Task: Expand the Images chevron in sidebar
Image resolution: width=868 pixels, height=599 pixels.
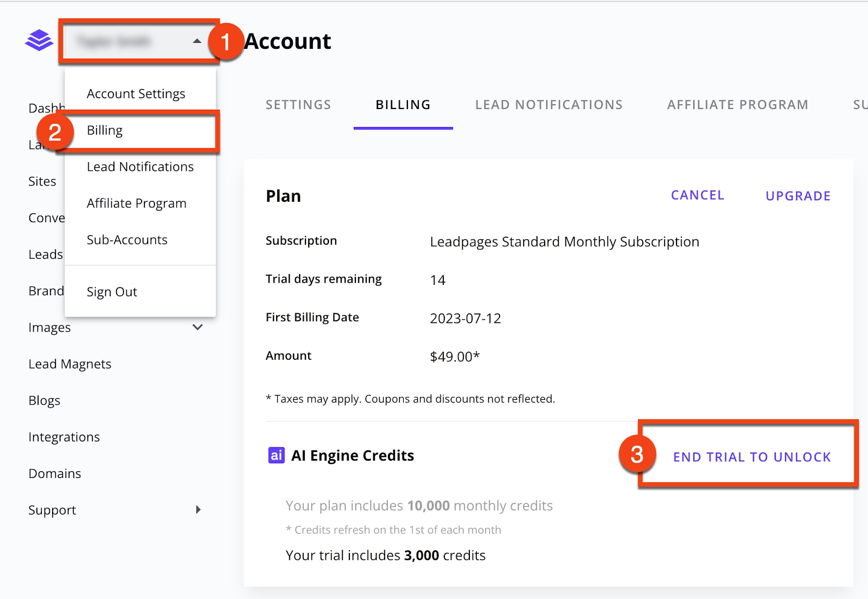Action: tap(197, 327)
